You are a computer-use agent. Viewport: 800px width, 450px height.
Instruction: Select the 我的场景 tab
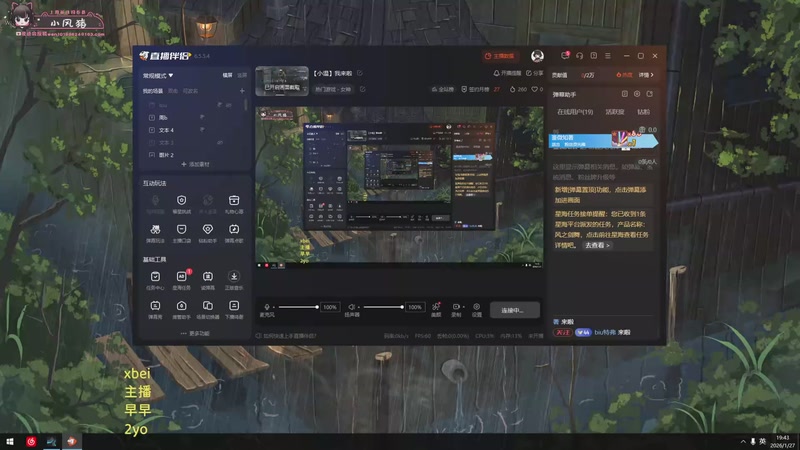pyautogui.click(x=153, y=91)
